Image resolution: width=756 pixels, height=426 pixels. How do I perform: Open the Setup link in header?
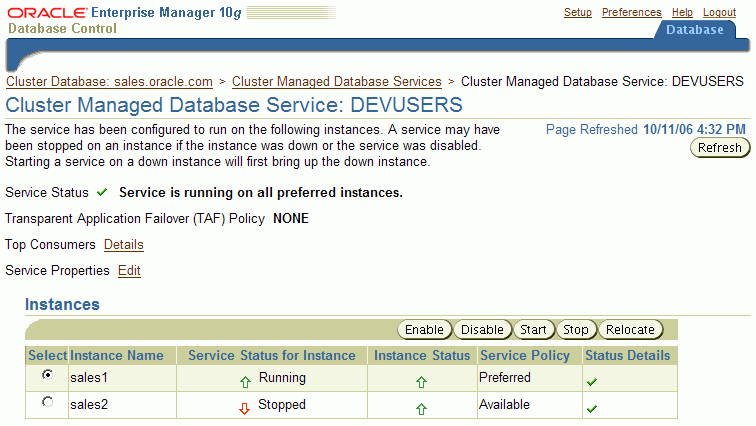[577, 12]
